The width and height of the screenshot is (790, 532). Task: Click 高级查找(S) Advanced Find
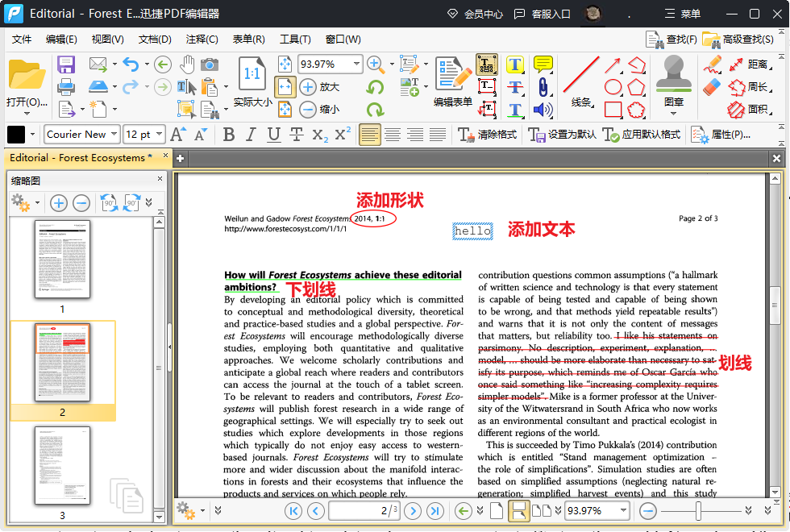[738, 39]
